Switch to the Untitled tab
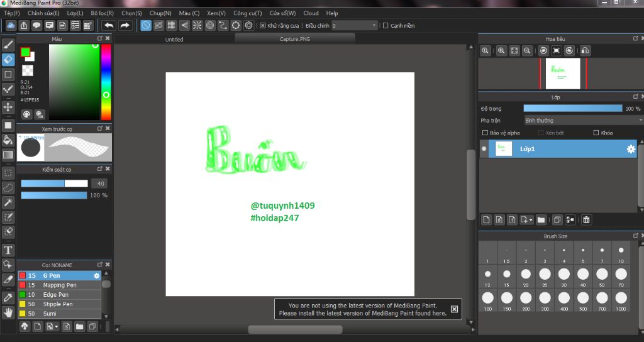 174,39
